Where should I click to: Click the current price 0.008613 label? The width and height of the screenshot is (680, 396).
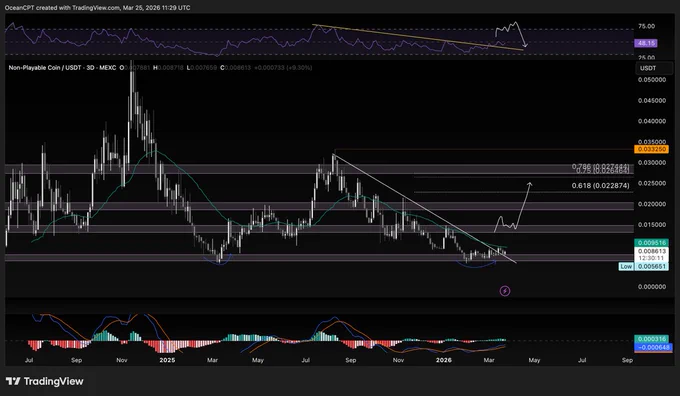651,251
